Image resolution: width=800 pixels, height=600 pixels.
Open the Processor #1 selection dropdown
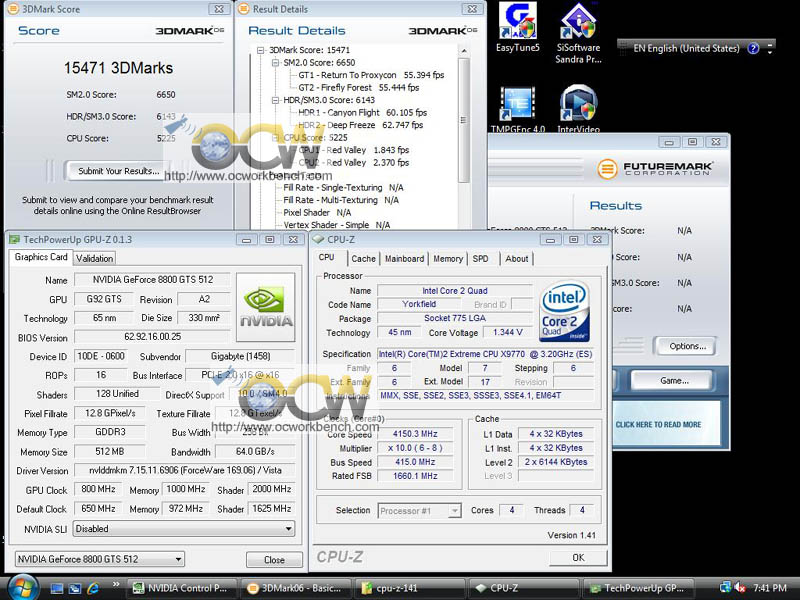pyautogui.click(x=420, y=511)
